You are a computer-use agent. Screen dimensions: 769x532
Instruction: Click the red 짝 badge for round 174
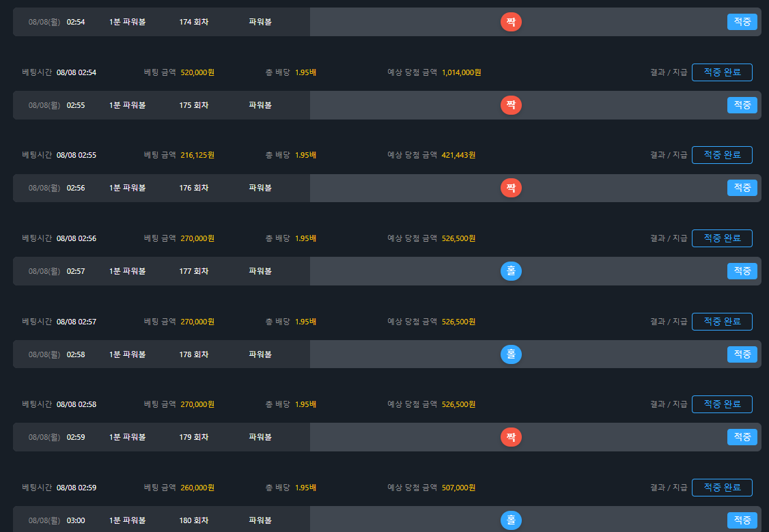click(511, 22)
